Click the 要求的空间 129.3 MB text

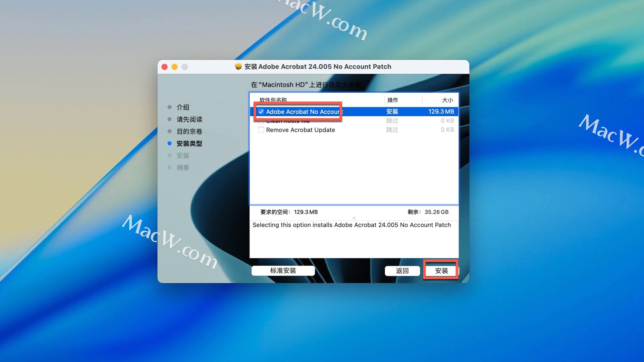click(289, 212)
